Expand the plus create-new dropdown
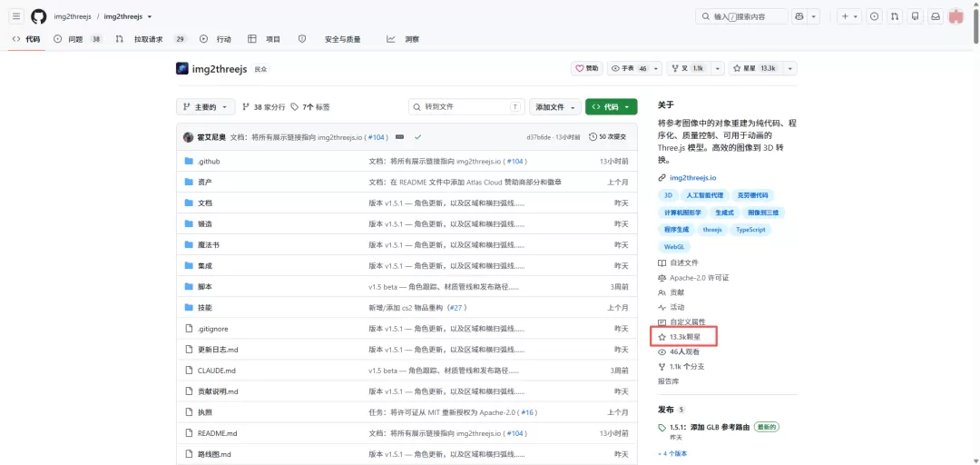Image resolution: width=980 pixels, height=465 pixels. 849,17
